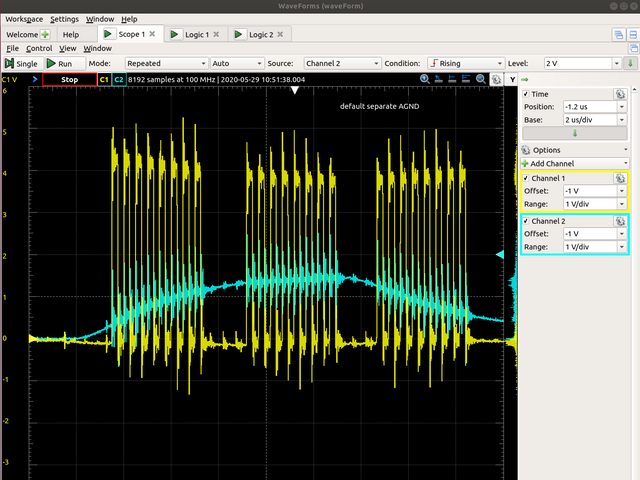Open the Mode dropdown showing Repeated

point(166,64)
